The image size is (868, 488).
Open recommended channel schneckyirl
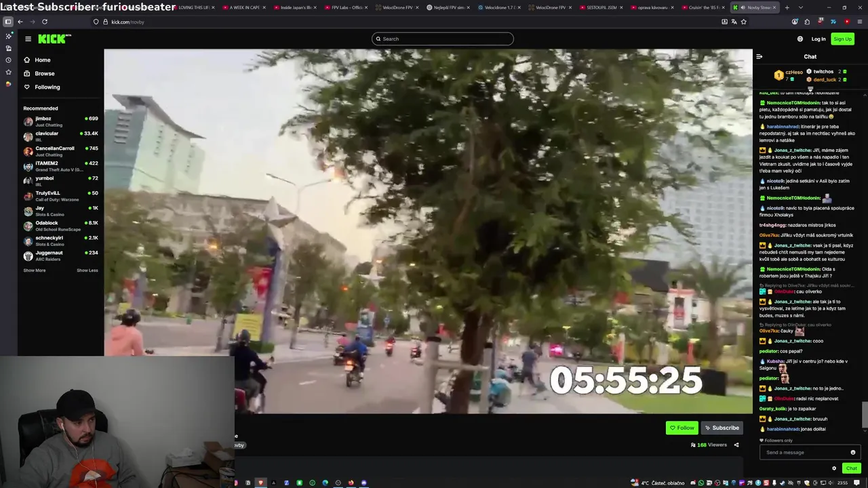60,241
